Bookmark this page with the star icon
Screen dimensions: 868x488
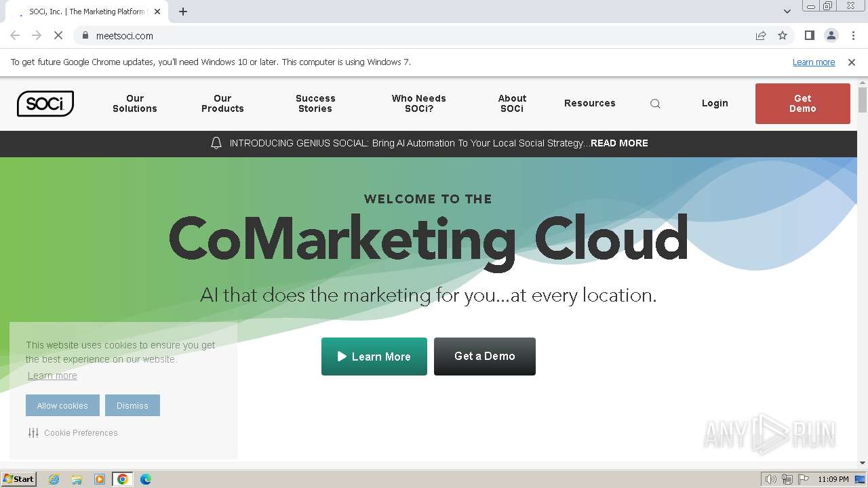(783, 35)
